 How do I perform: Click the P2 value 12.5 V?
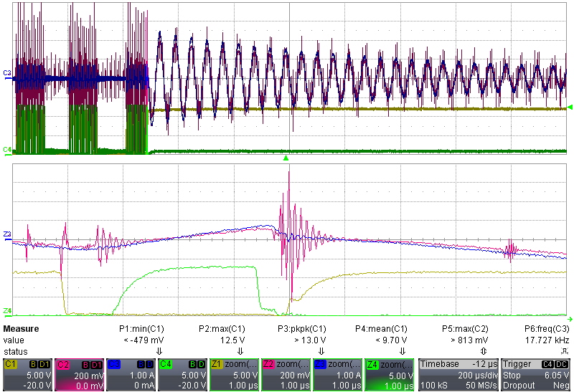232,340
